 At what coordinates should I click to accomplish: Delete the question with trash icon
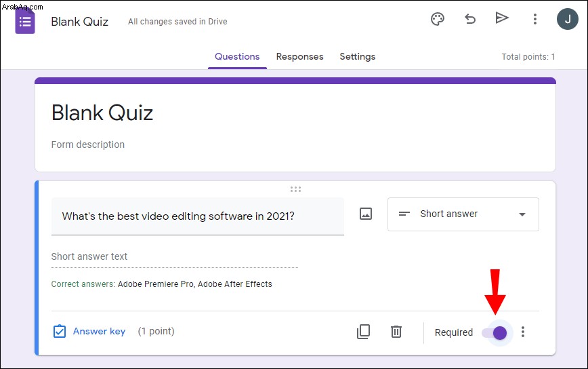[396, 332]
